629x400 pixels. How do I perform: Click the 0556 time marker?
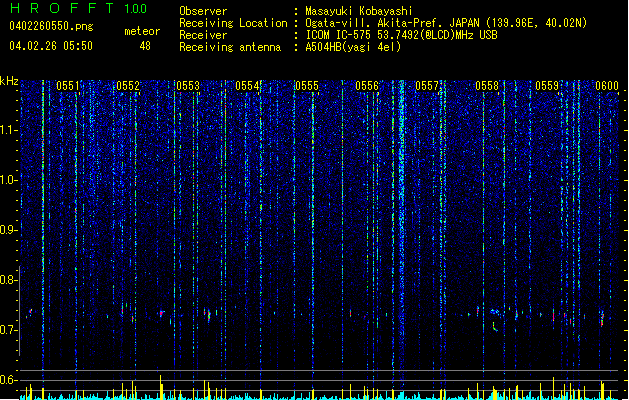(367, 86)
